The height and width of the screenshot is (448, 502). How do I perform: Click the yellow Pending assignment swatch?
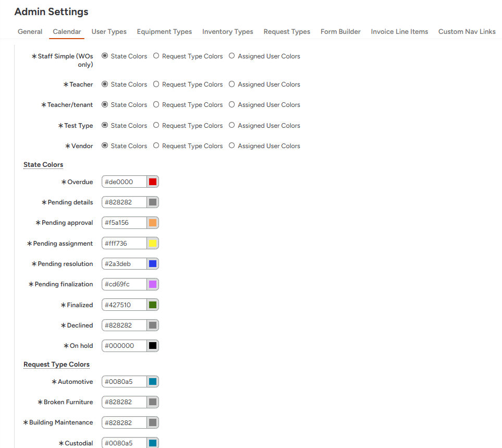pyautogui.click(x=153, y=244)
